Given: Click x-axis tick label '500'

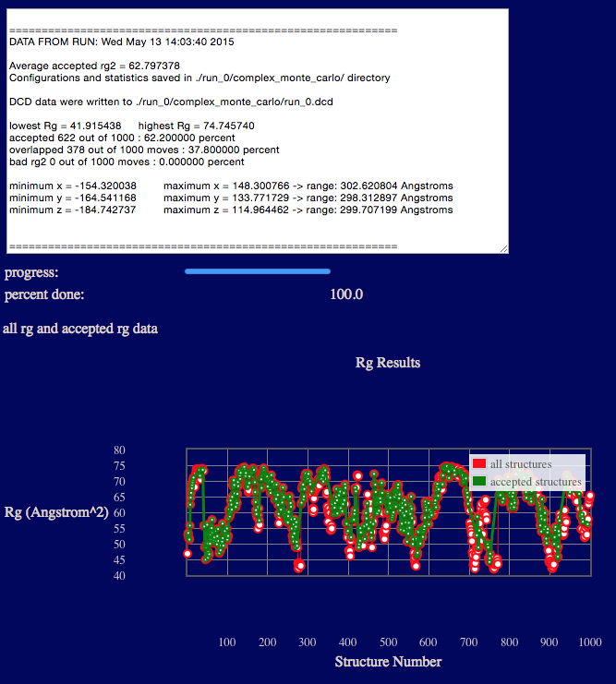Looking at the screenshot, I should click(x=388, y=642).
